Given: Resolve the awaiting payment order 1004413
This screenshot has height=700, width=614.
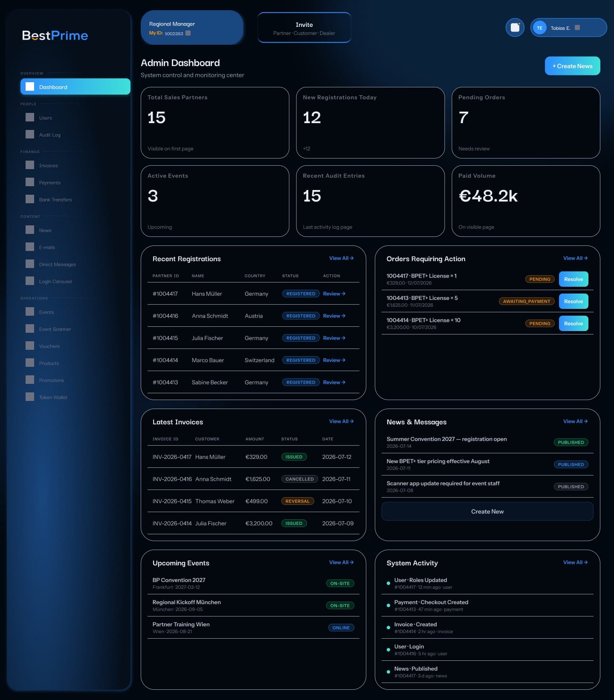Looking at the screenshot, I should click(573, 301).
